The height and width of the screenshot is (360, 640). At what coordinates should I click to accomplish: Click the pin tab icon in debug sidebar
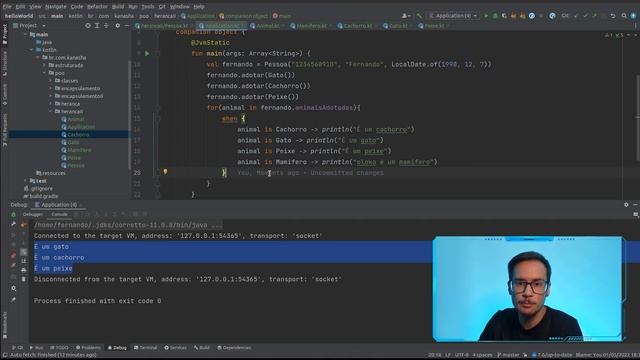tap(13, 300)
